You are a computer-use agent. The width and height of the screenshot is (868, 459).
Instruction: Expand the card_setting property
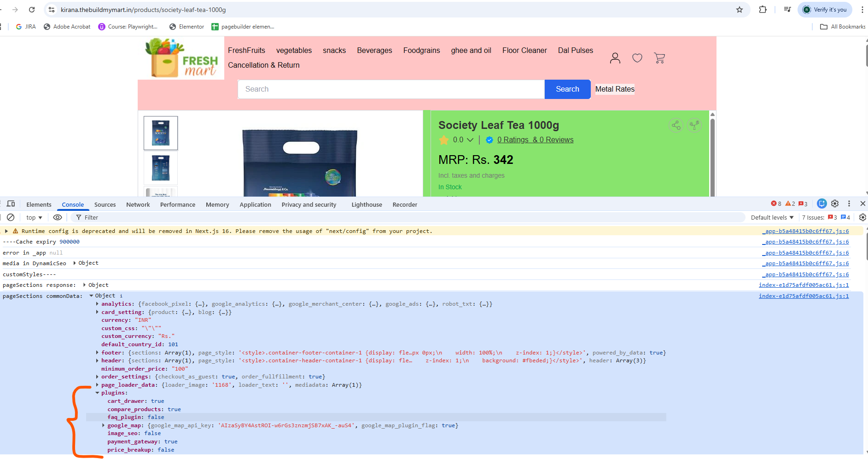tap(97, 312)
